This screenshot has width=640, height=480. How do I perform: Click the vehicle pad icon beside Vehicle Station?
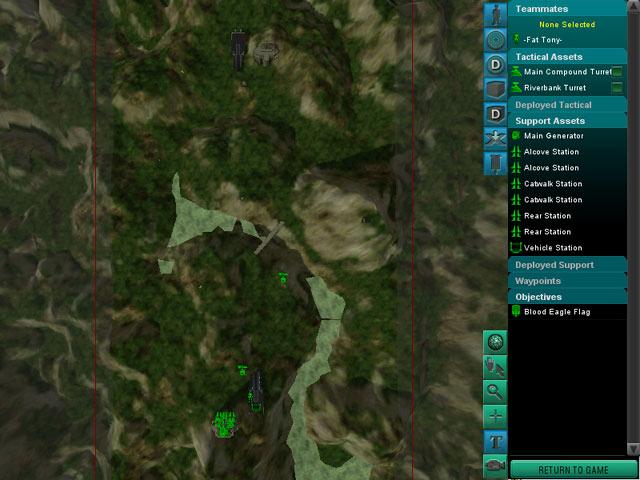[516, 247]
